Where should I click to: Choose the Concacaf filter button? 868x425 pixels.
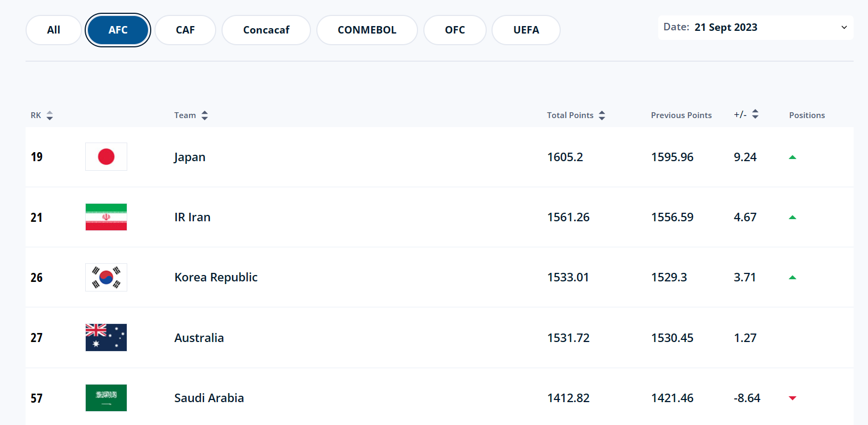click(266, 30)
